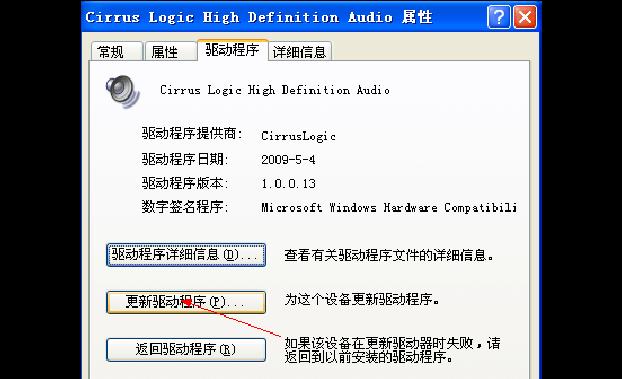Click the 驱动程序详细信息(D)... button
This screenshot has width=622, height=379.
[x=186, y=254]
